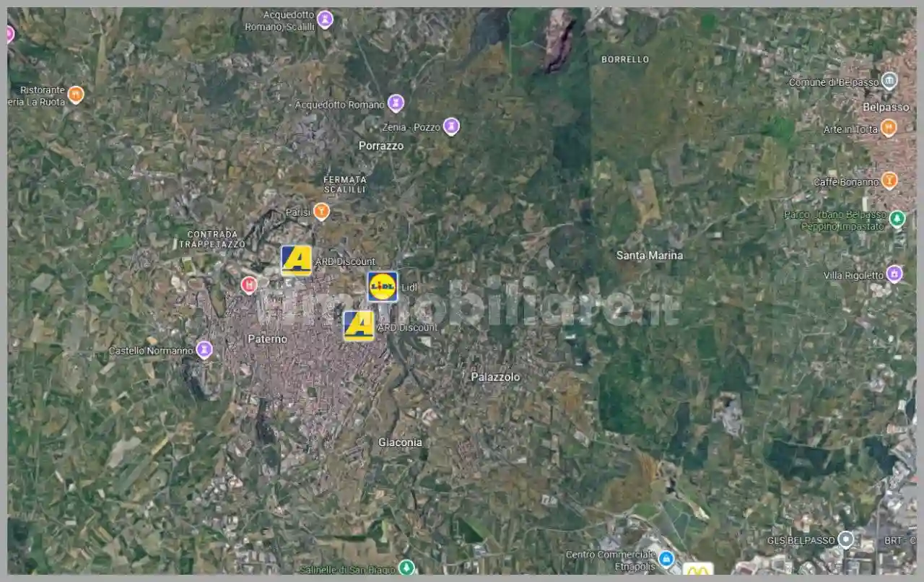The width and height of the screenshot is (924, 582).
Task: Click the Arte in Torta orange pin
Action: point(889,129)
